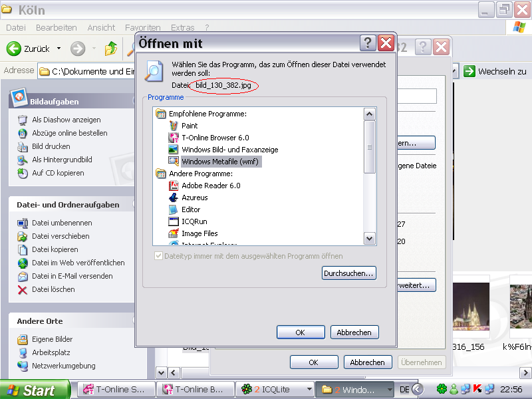Click Abbrechen in the properties dialog behind

(x=368, y=362)
